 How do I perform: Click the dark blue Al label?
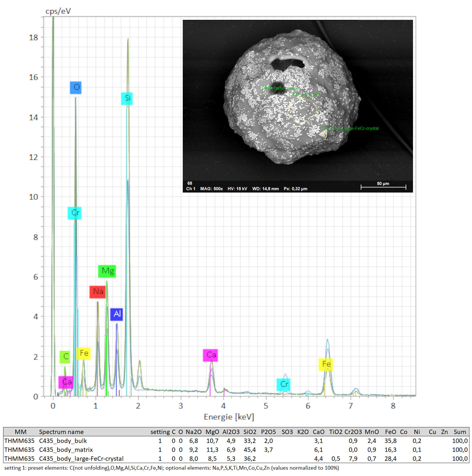[x=117, y=314]
